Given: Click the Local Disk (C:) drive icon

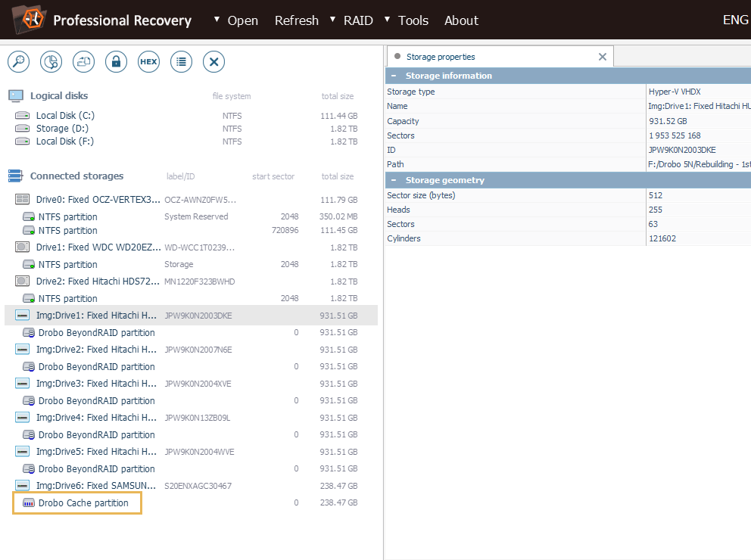Looking at the screenshot, I should [22, 115].
